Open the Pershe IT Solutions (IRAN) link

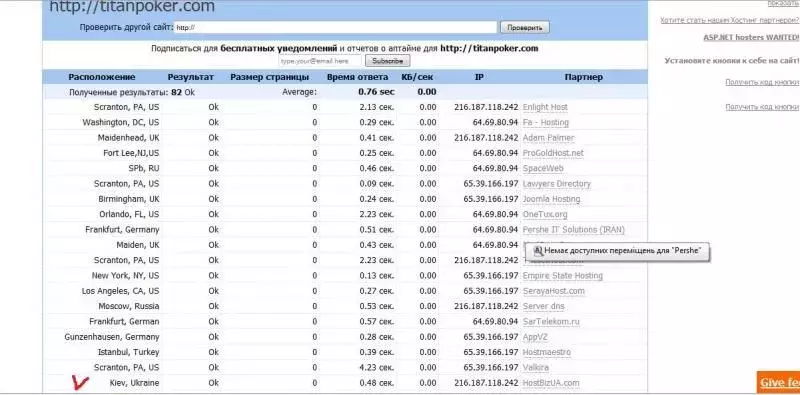click(x=573, y=230)
